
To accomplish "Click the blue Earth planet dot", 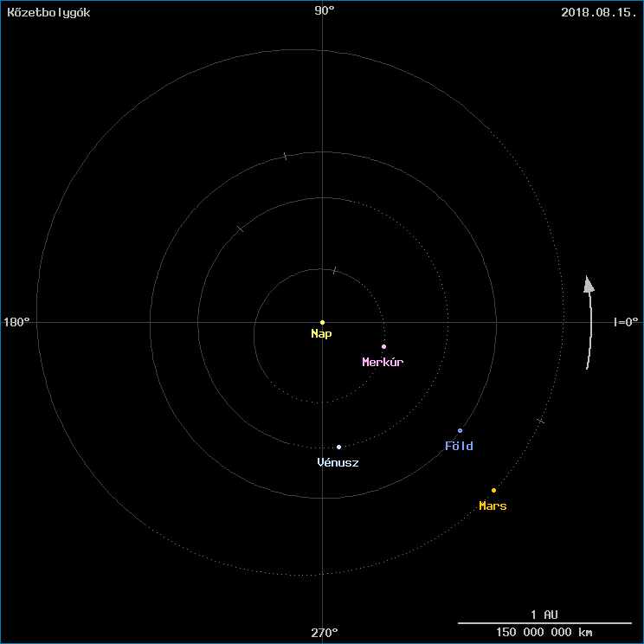I will click(460, 431).
